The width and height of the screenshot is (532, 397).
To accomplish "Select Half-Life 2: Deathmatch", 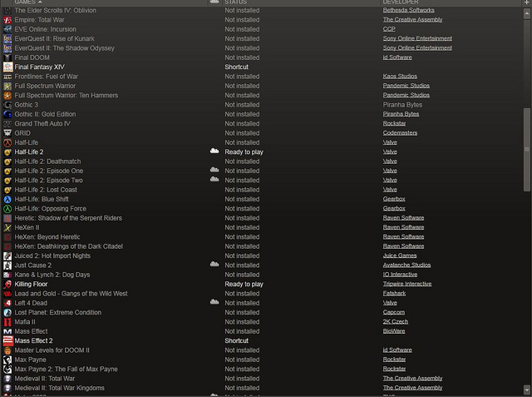I will 261,161.
